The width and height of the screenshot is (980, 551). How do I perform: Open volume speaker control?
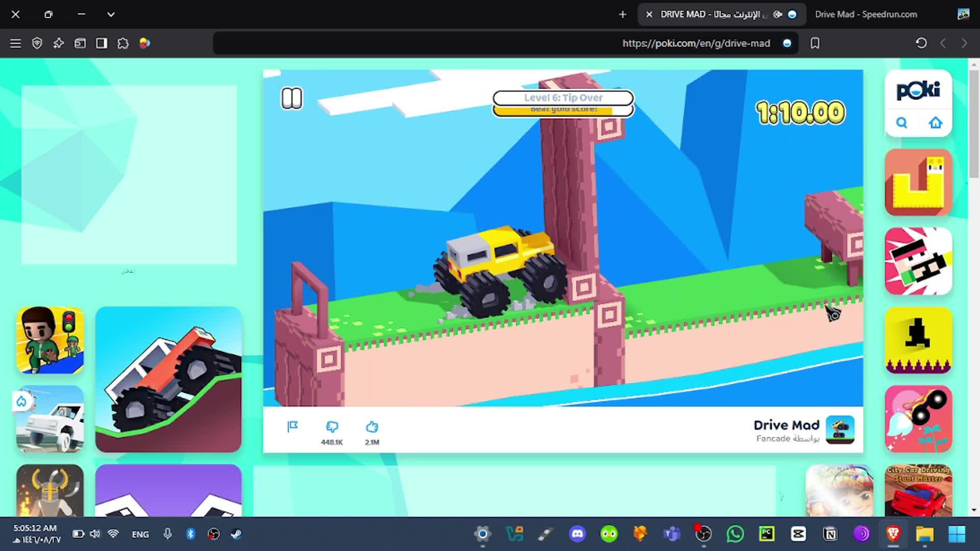[95, 534]
